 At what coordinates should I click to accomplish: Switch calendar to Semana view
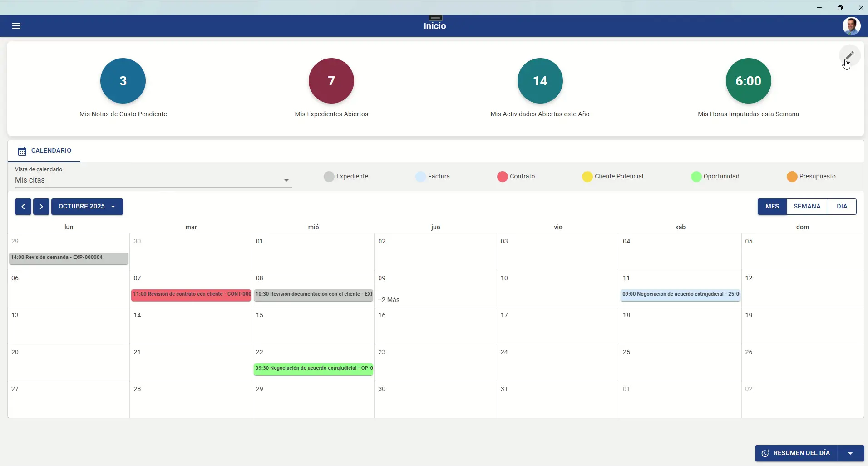coord(807,207)
